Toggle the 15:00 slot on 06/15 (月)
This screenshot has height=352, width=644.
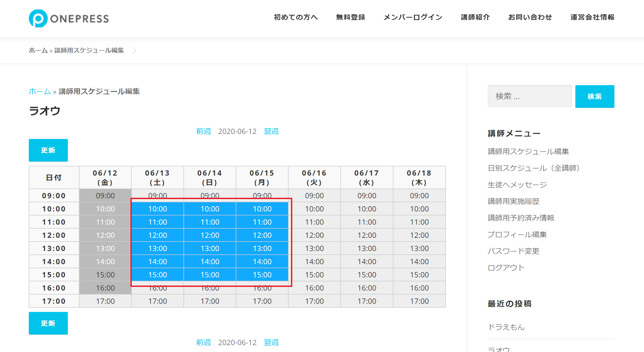[262, 275]
